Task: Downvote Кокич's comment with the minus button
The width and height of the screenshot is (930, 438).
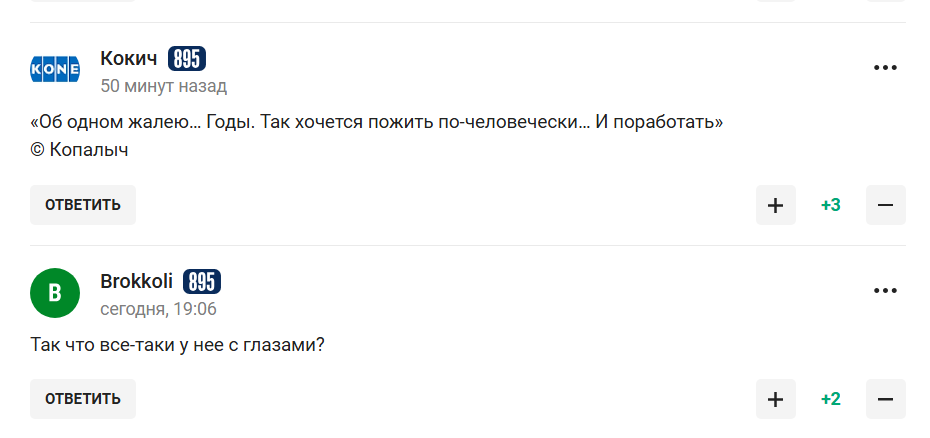Action: pos(885,205)
